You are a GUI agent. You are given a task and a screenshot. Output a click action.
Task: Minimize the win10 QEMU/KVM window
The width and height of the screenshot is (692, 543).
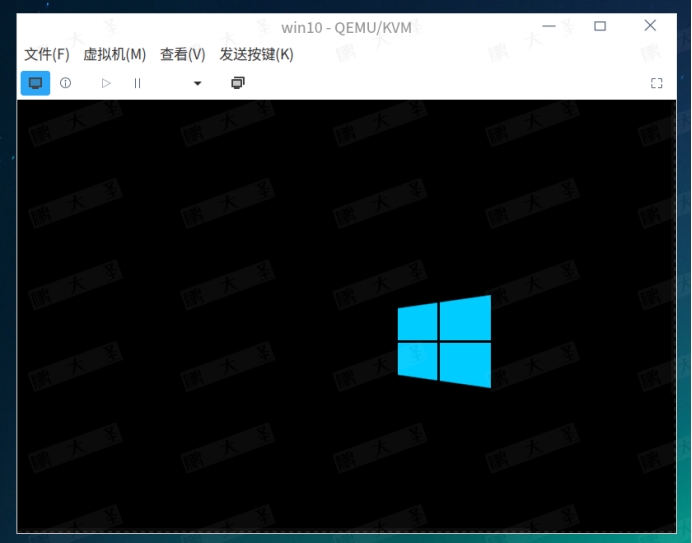pos(549,26)
